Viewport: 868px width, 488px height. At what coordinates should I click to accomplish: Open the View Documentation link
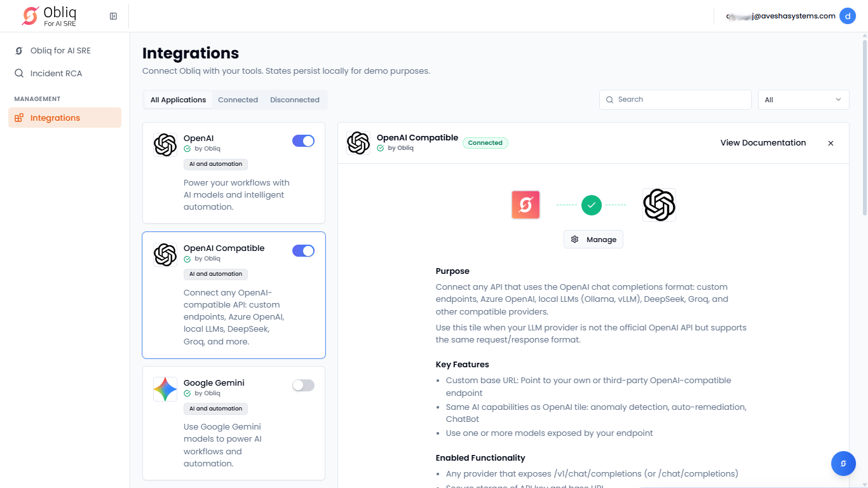coord(763,143)
